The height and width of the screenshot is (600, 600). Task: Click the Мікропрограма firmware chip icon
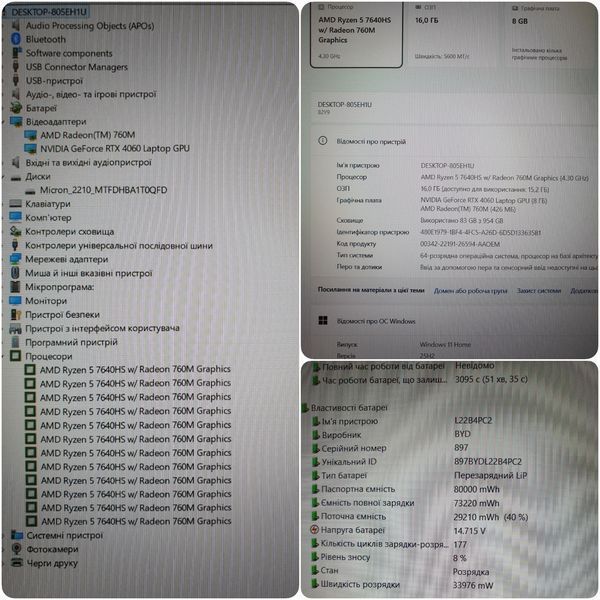16,287
